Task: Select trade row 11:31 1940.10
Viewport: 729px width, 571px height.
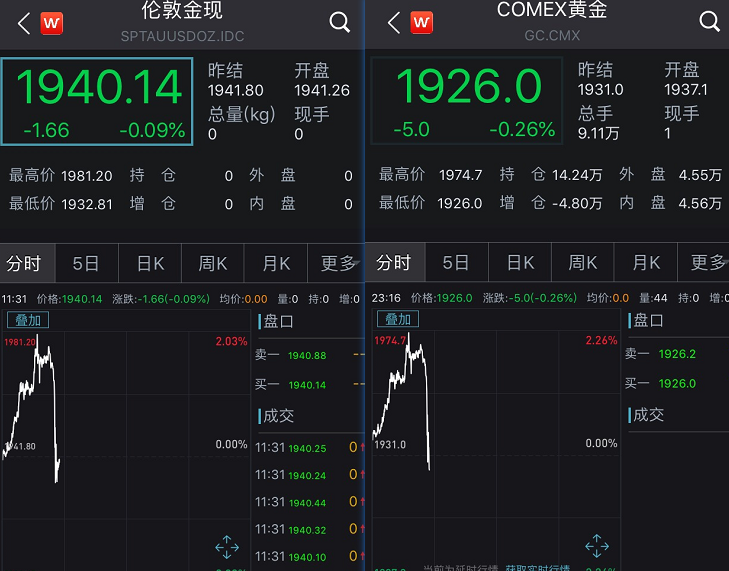Action: pos(310,557)
